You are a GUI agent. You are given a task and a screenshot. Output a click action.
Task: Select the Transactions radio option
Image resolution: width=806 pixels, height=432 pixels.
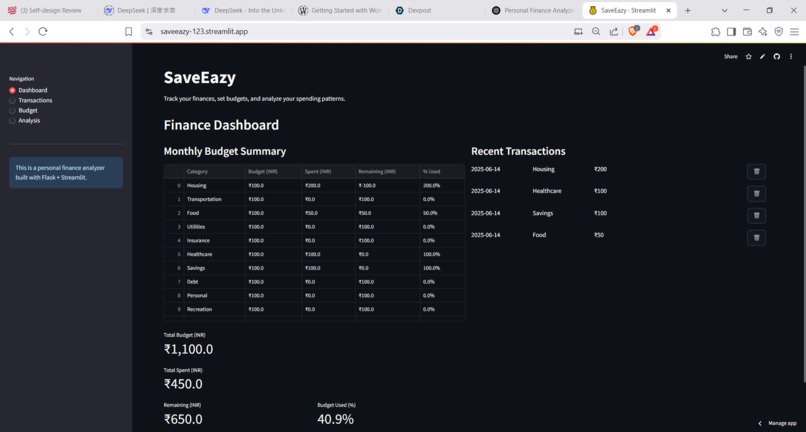pos(31,100)
